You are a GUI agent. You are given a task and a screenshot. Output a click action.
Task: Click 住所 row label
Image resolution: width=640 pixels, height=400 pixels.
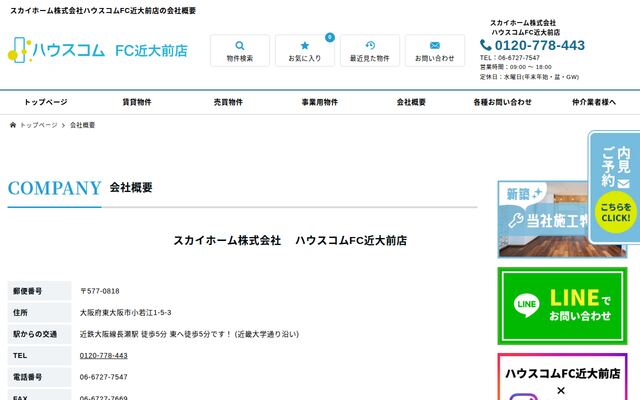coord(20,313)
